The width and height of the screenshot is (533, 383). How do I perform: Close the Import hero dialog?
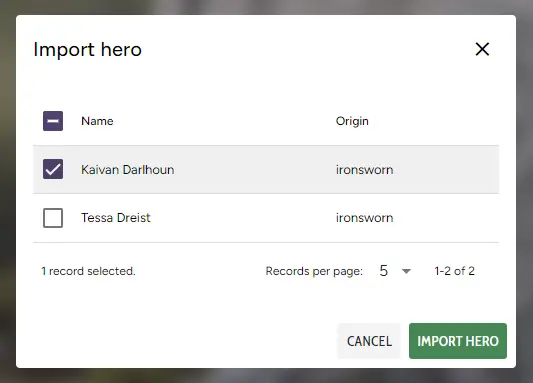click(x=482, y=49)
